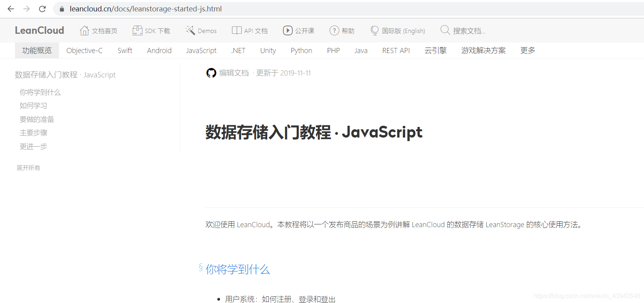This screenshot has width=644, height=303.
Task: Click the padlock site security icon
Action: tap(62, 9)
